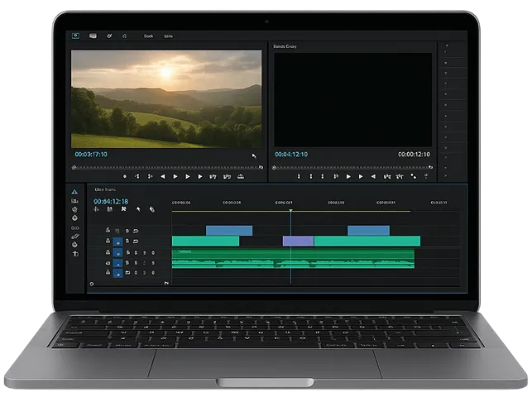Screen dimensions: 532x416
Task: Toggle lock on the top video track
Action: pos(108,231)
